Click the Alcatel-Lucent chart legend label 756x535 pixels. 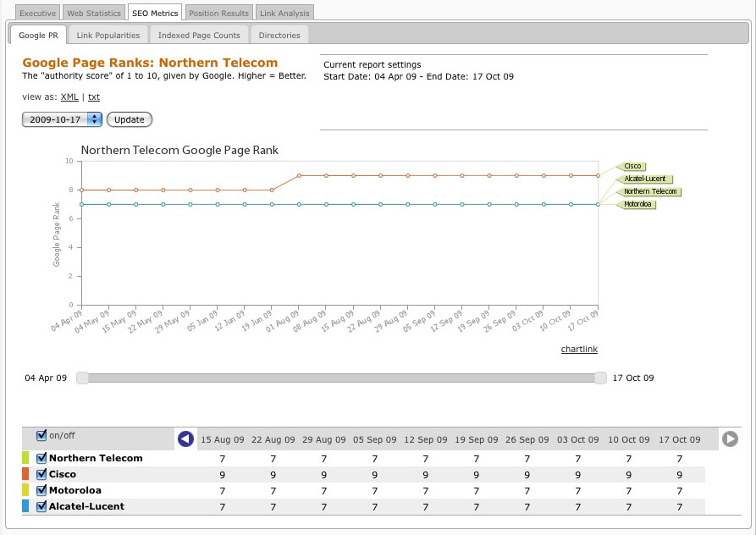pyautogui.click(x=644, y=179)
